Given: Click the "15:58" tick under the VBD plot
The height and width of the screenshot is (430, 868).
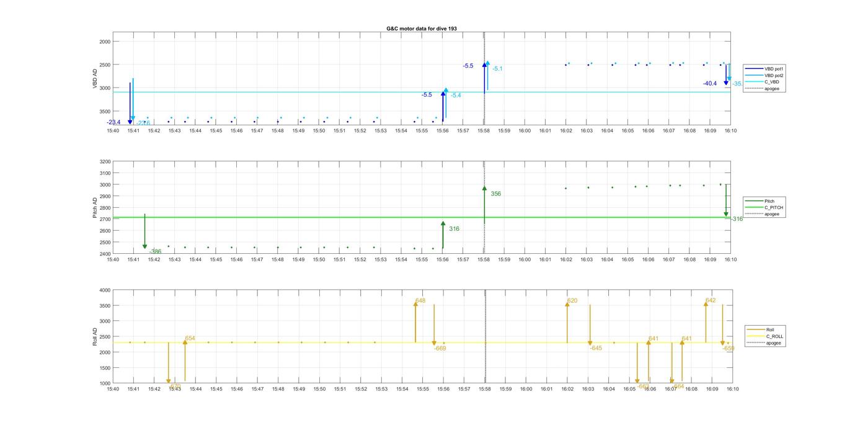Looking at the screenshot, I should pos(484,130).
